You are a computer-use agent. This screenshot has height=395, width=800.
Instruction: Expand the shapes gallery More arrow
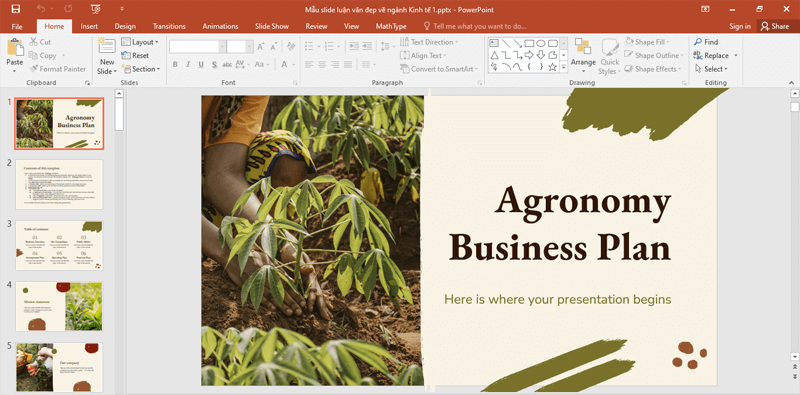[564, 67]
